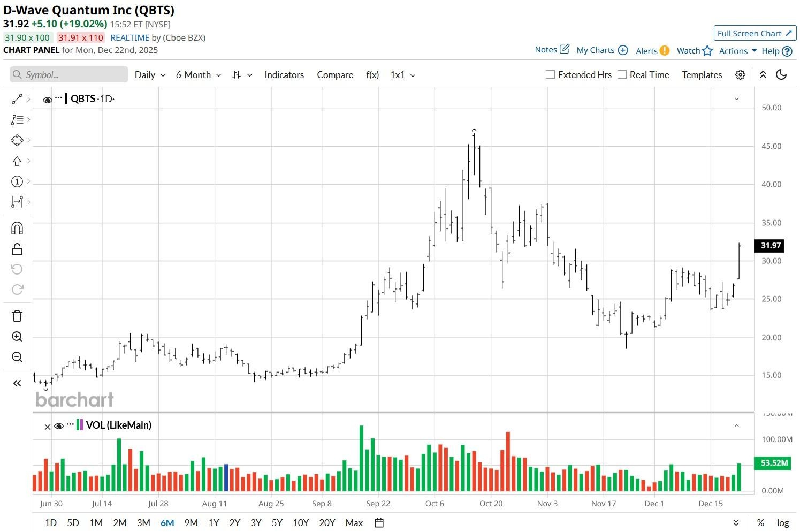800x532 pixels.
Task: Click the Compare button
Action: pyautogui.click(x=335, y=75)
